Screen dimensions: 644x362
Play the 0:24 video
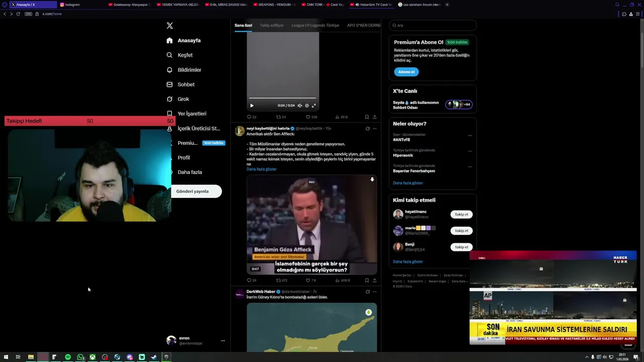(252, 106)
